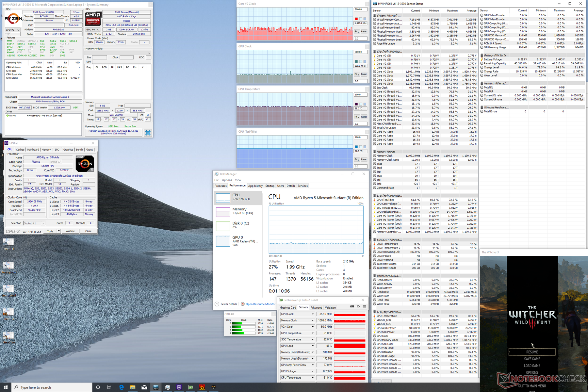588x392 pixels.
Task: Open the Memory Clock sensor dropdown in GPU-Z
Action: [313, 320]
